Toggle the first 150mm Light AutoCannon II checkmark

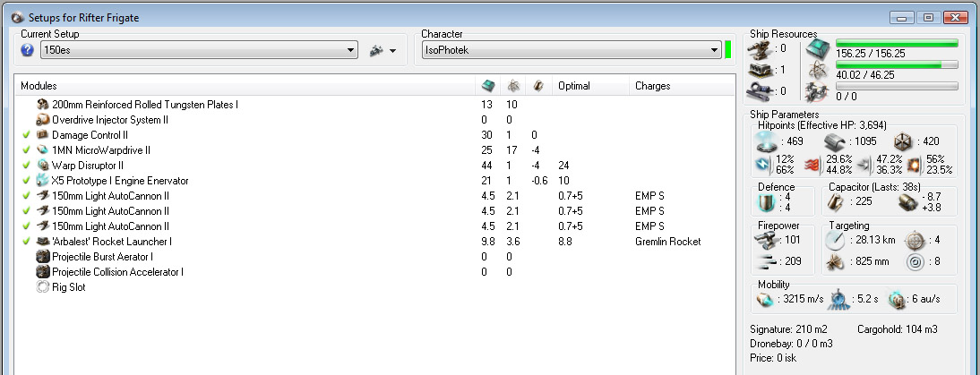[26, 196]
